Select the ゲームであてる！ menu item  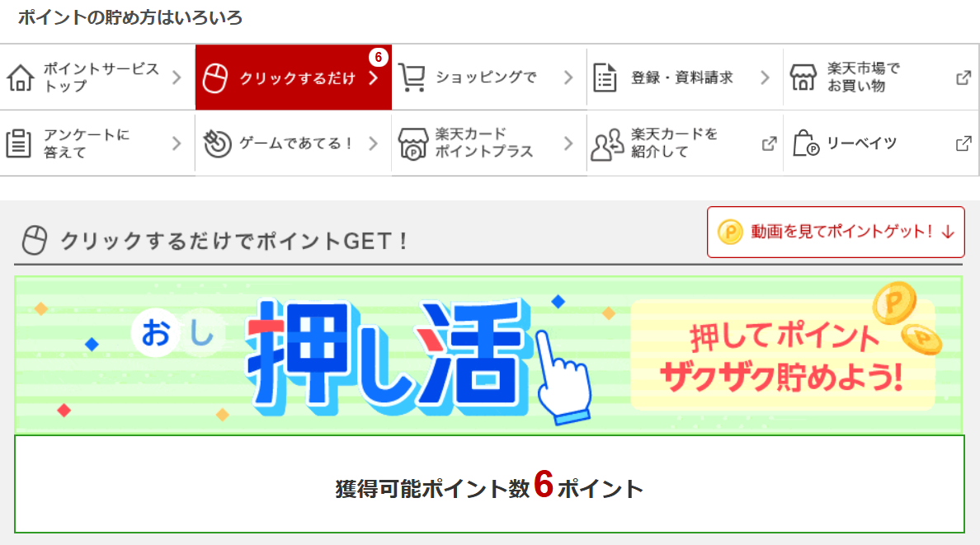click(294, 143)
